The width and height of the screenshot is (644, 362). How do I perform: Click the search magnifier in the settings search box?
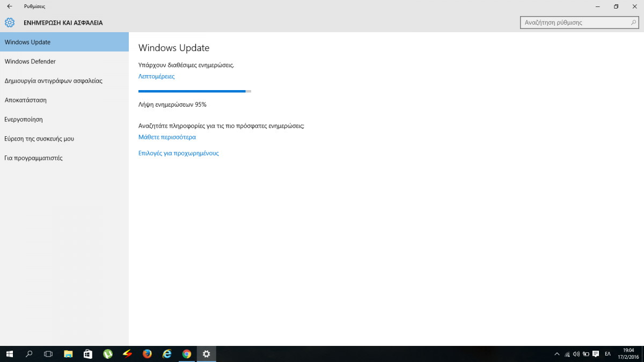pos(634,23)
